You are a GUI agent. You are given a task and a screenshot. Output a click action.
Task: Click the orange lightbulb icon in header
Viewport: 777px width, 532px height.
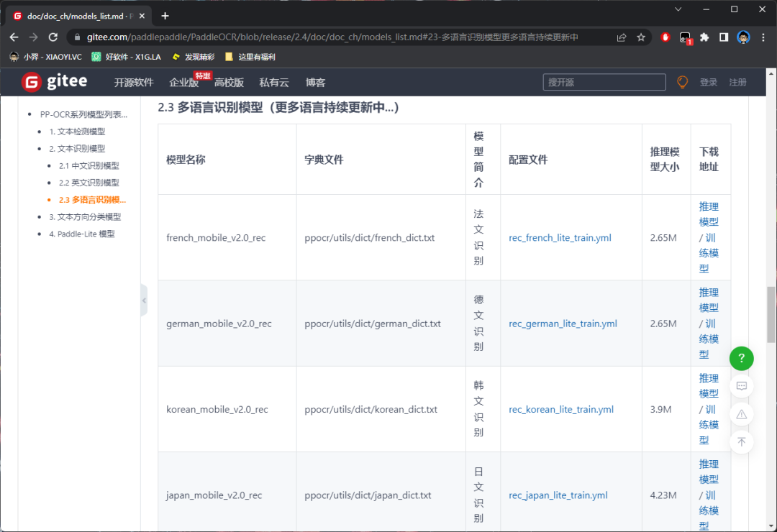coord(682,82)
